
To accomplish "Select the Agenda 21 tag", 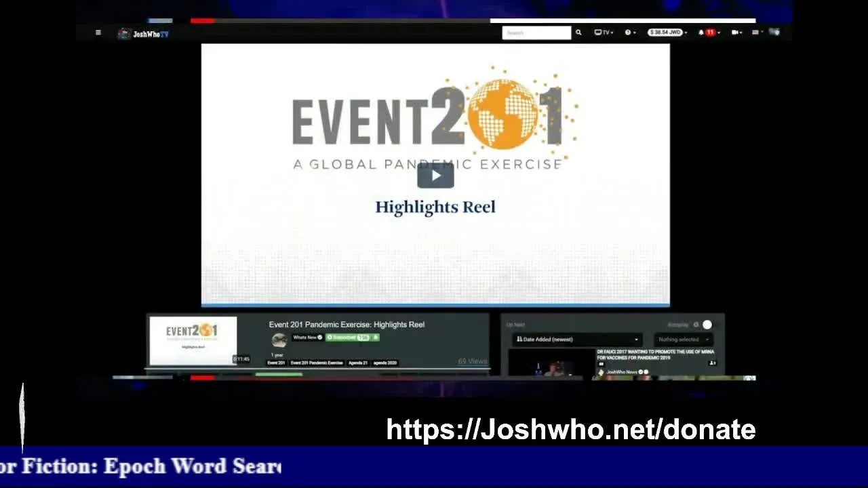I will [x=357, y=363].
